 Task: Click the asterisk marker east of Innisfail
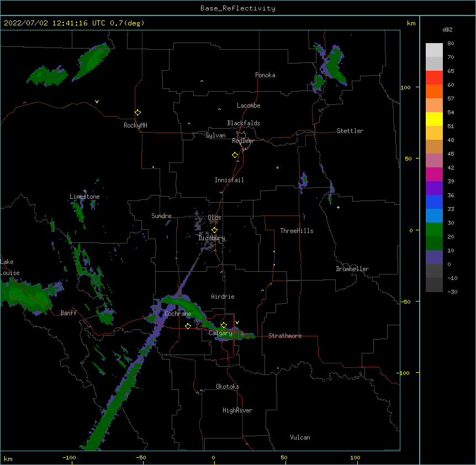277,167
